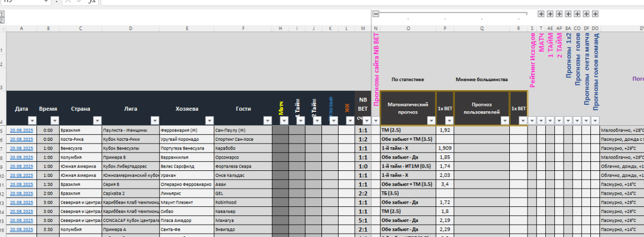Expand the group with plus button above column T
Viewport: 644px width, 237px height.
541,13
